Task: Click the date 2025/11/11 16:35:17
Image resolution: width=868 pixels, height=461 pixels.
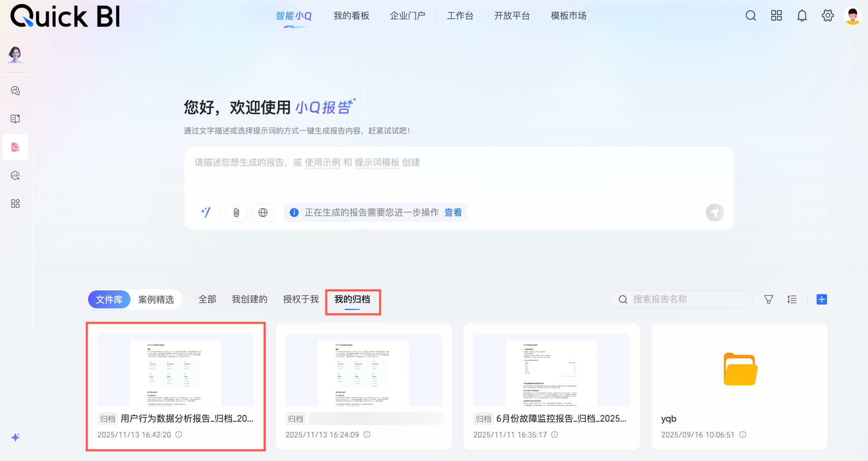Action: pos(510,434)
